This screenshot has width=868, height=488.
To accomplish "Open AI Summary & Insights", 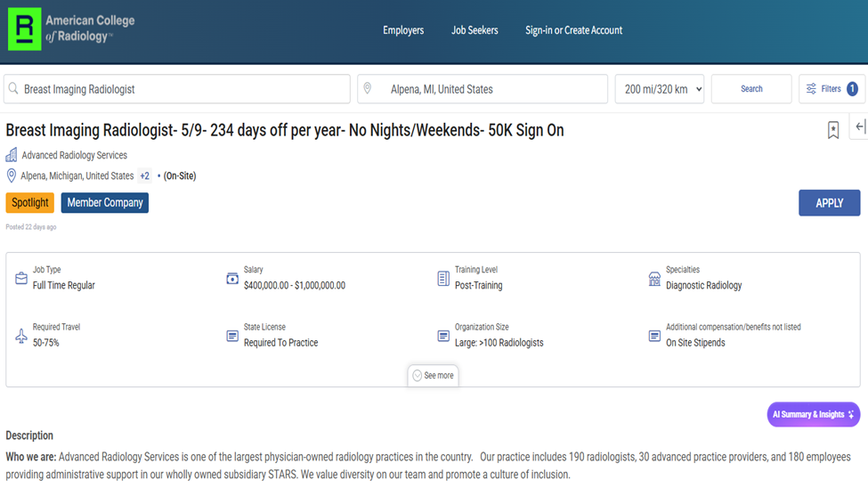I will (x=813, y=415).
